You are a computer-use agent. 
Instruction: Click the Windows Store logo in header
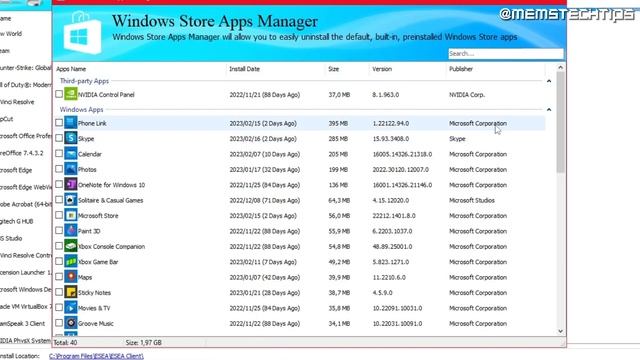pos(82,33)
